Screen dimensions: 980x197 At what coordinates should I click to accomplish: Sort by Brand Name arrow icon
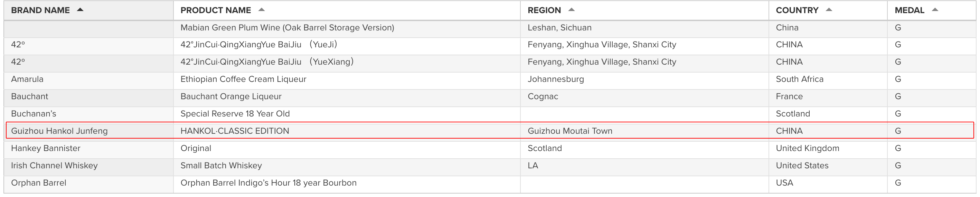pos(80,10)
